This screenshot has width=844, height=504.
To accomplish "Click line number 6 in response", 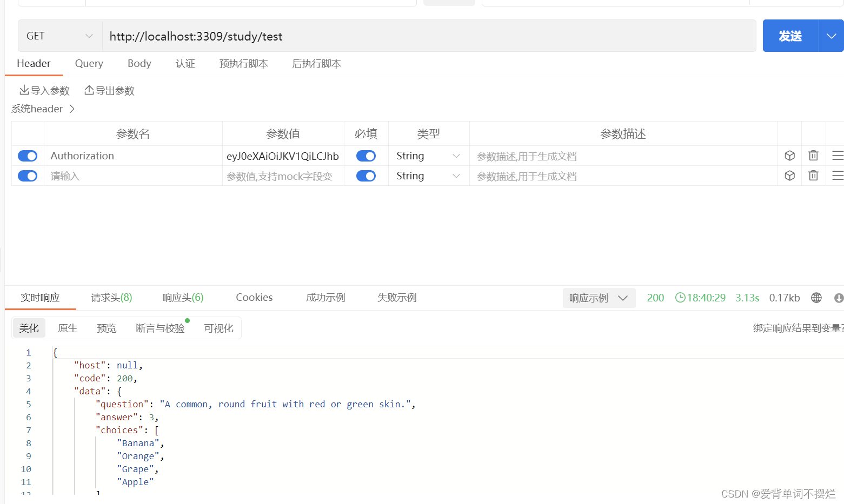I will point(29,417).
